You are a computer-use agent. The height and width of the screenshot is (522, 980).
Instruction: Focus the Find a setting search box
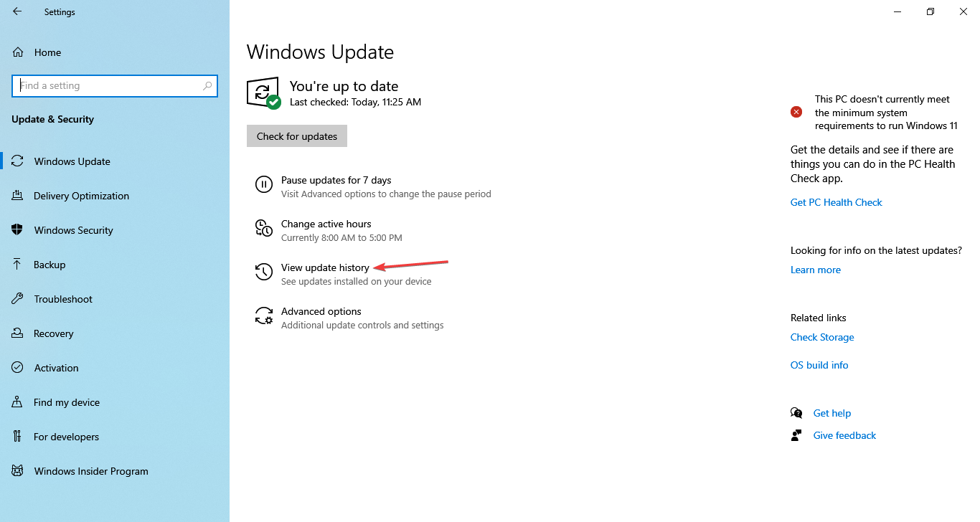pyautogui.click(x=115, y=85)
